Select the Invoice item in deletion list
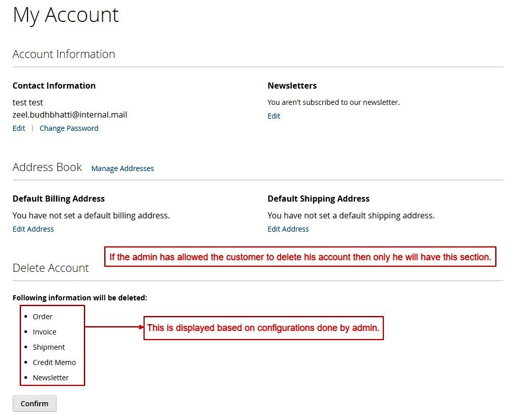The width and height of the screenshot is (532, 420). coord(44,332)
